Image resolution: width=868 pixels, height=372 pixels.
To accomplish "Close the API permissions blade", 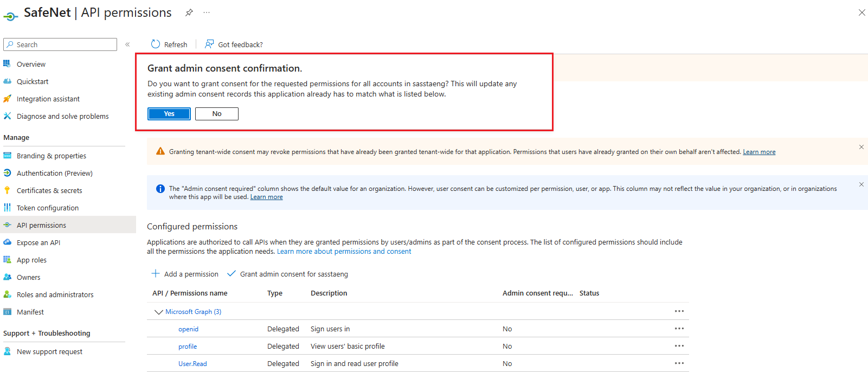I will tap(861, 12).
